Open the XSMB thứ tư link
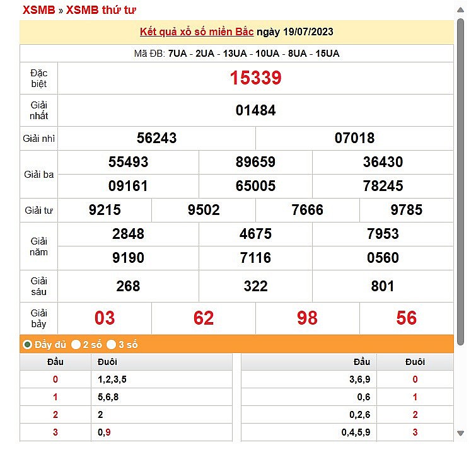Viewport: 476px width, 457px height. pos(101,10)
